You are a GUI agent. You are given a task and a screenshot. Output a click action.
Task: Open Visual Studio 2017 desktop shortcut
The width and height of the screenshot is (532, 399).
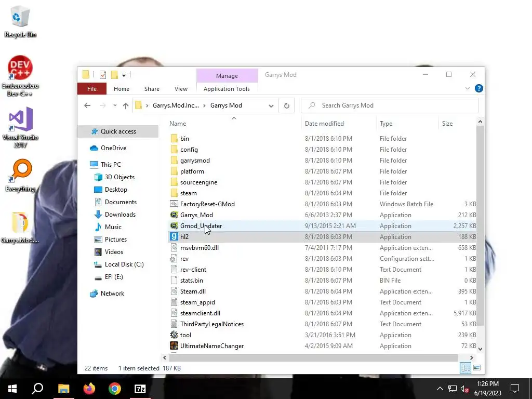tap(20, 128)
